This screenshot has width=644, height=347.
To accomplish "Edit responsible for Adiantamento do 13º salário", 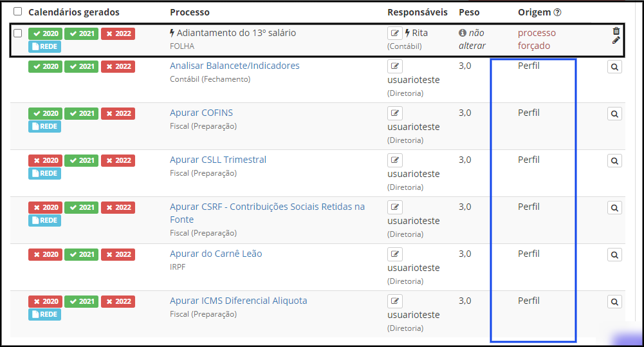I will click(394, 33).
